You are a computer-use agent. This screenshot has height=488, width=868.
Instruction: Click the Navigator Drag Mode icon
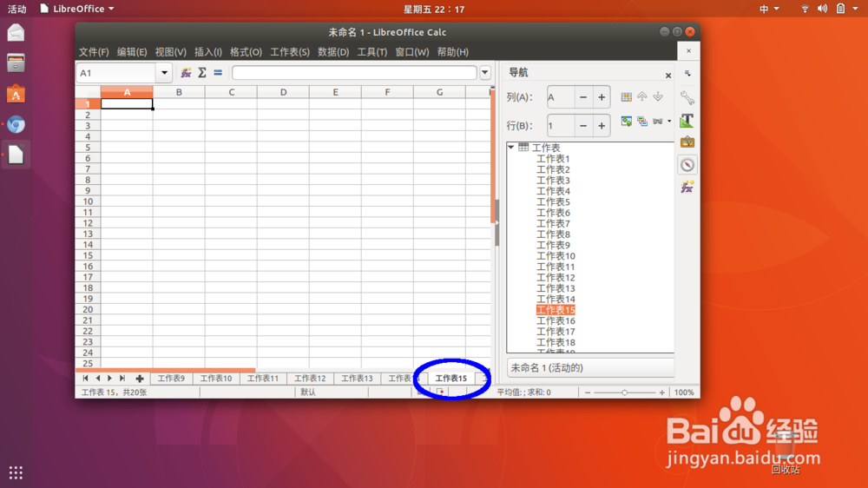pyautogui.click(x=658, y=122)
